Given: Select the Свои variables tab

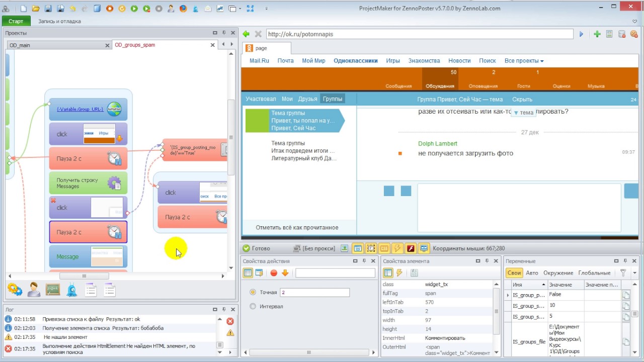Looking at the screenshot, I should pyautogui.click(x=514, y=273).
